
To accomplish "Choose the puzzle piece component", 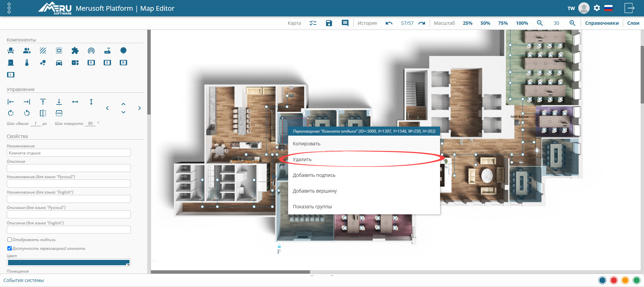I will (75, 51).
